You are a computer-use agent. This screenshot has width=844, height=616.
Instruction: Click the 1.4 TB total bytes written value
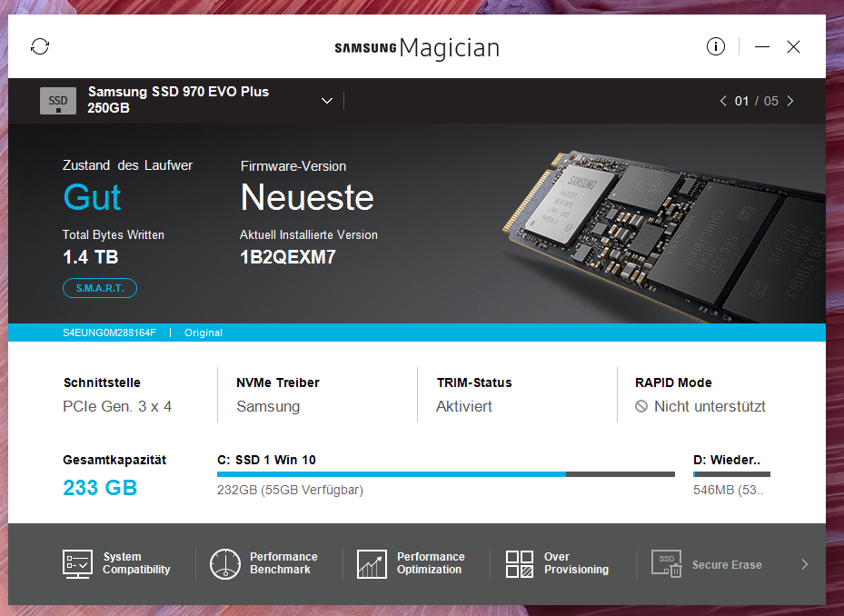[91, 257]
